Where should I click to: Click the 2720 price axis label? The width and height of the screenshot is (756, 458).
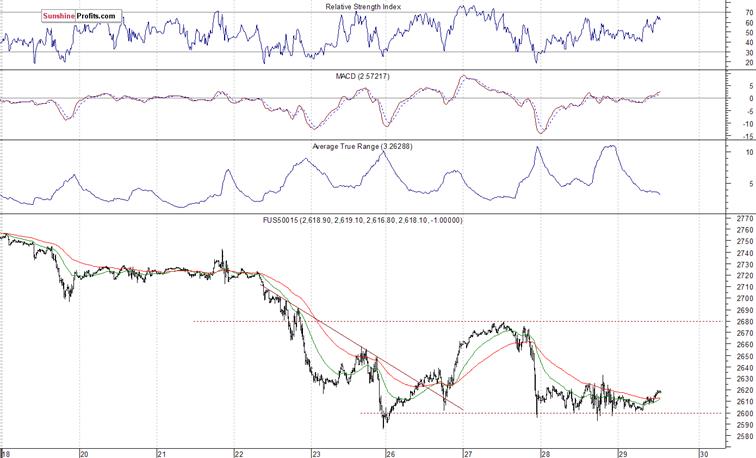click(x=745, y=276)
